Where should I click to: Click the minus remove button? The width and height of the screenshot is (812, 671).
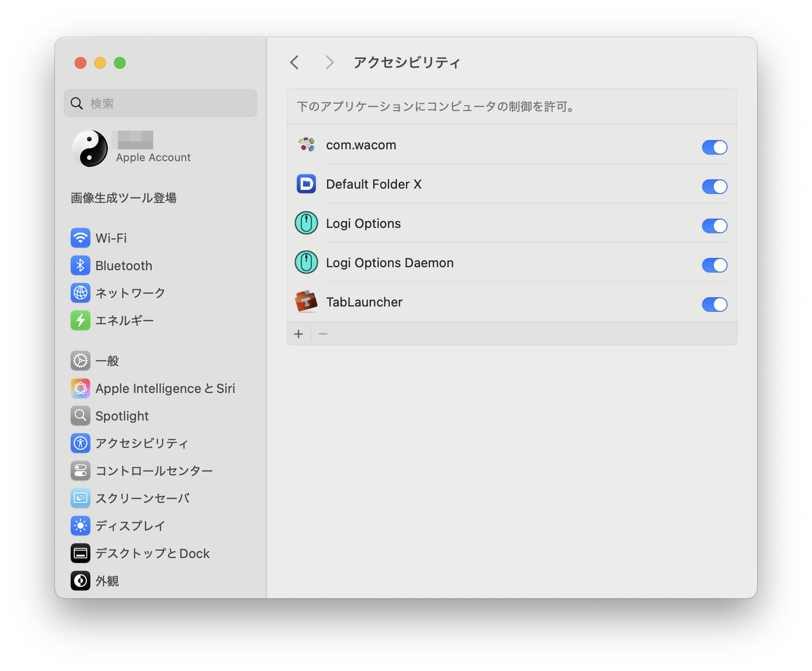pyautogui.click(x=323, y=334)
